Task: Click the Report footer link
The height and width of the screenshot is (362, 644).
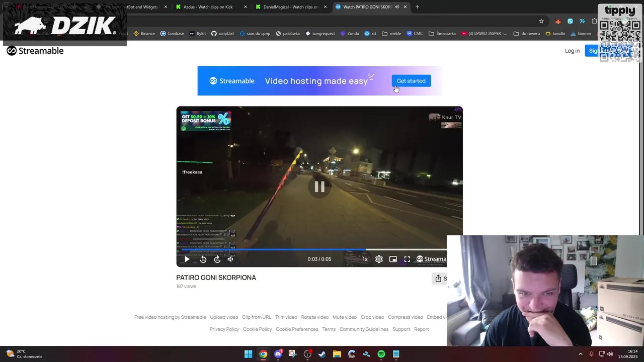Action: coord(422,329)
